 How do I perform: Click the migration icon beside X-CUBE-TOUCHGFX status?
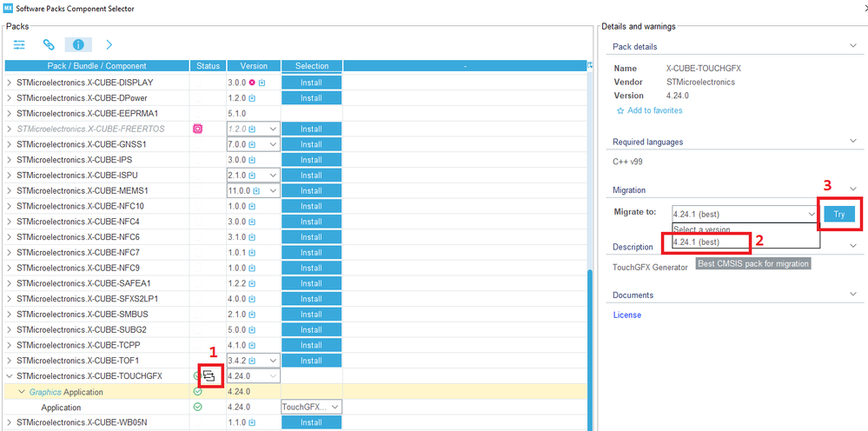click(x=209, y=376)
